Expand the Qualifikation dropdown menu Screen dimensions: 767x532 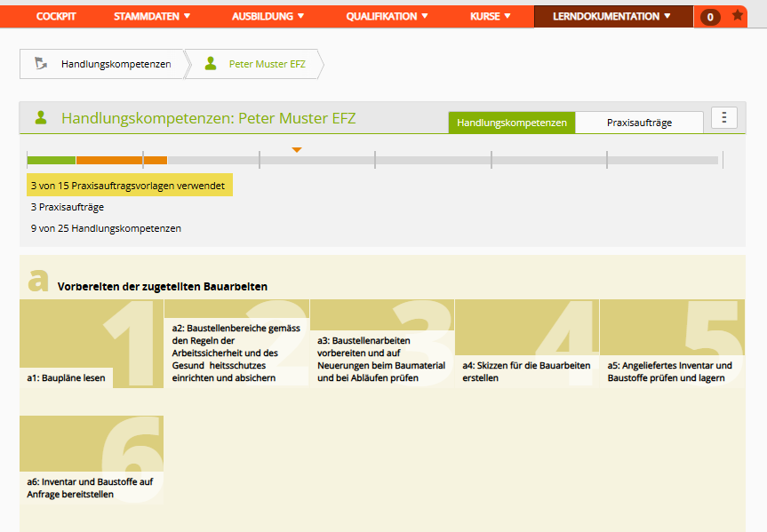point(387,17)
